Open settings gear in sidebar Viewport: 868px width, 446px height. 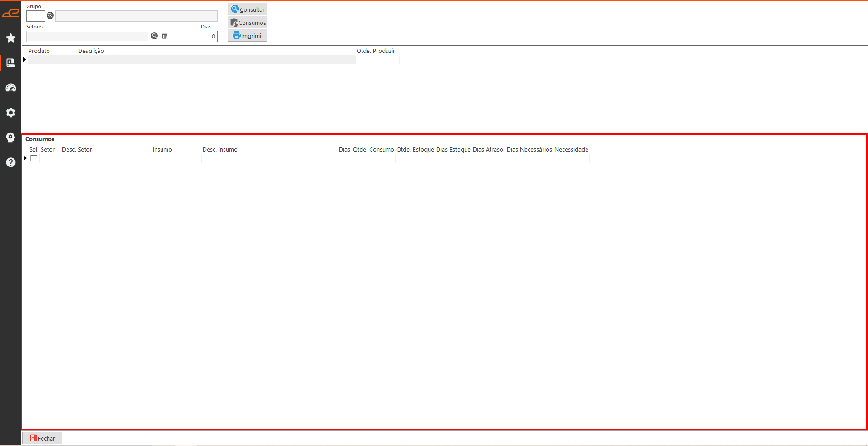pyautogui.click(x=11, y=113)
